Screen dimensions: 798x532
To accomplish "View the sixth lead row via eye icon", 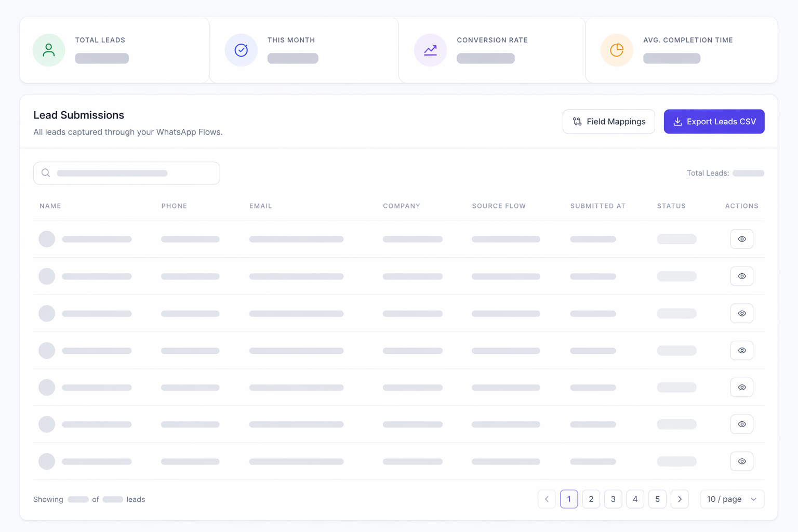I will tap(742, 424).
